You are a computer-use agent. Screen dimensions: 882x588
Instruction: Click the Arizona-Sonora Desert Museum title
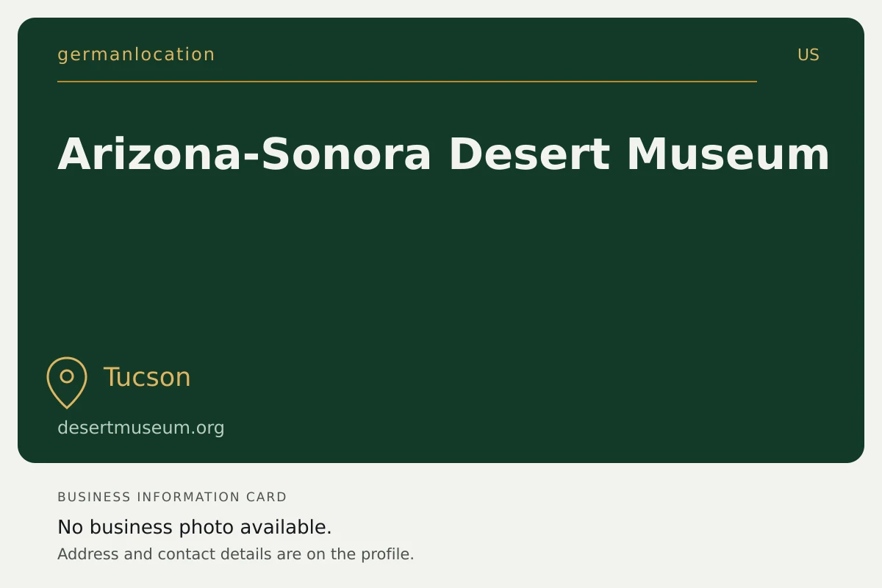pyautogui.click(x=444, y=154)
